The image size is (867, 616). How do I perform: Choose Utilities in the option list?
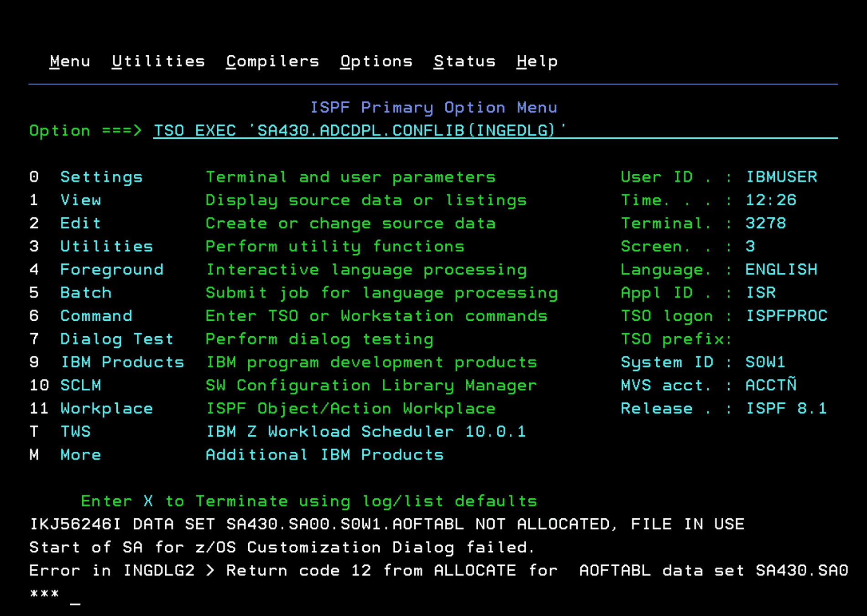106,246
